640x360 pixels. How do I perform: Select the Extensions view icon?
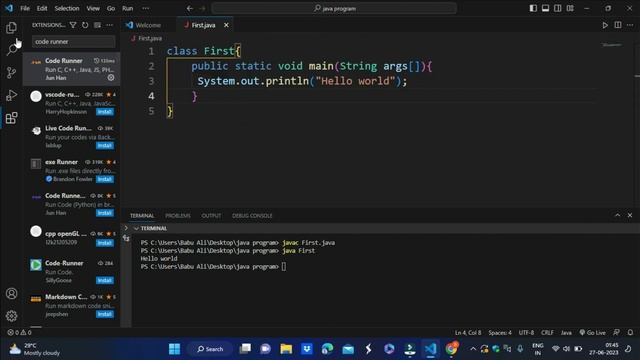11,118
